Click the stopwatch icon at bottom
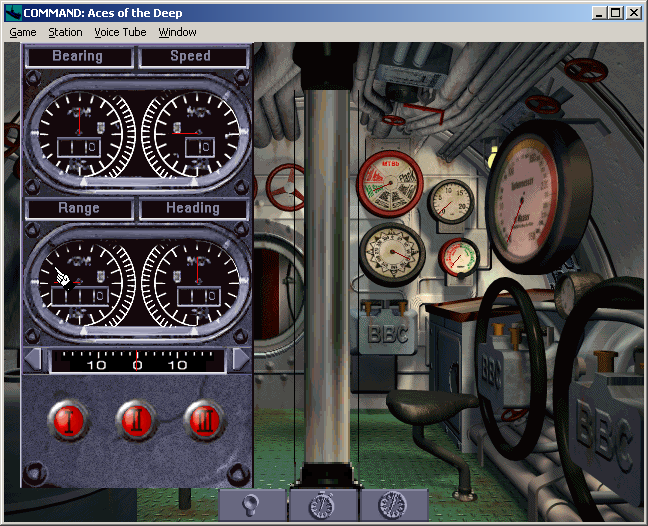Image resolution: width=648 pixels, height=526 pixels. [322, 505]
